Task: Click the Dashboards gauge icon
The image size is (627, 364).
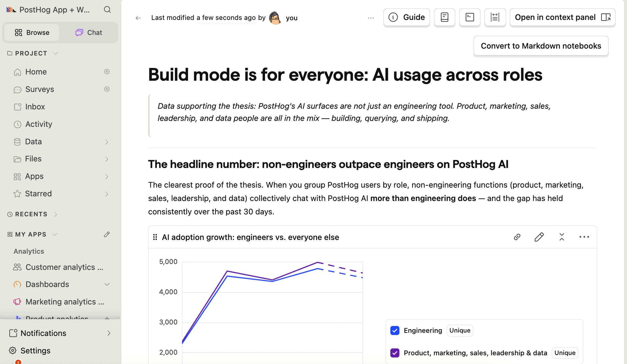Action: click(x=17, y=284)
